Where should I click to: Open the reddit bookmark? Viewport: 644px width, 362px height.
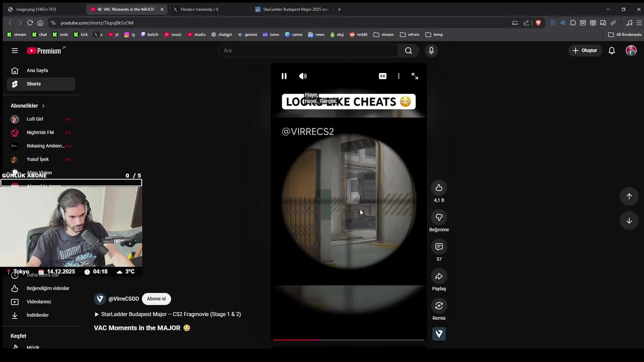coord(358,35)
